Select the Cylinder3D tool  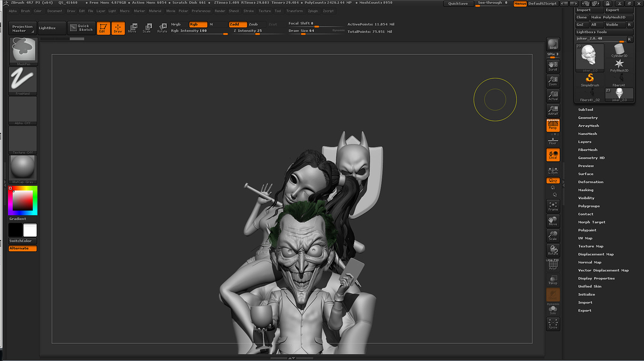[619, 50]
